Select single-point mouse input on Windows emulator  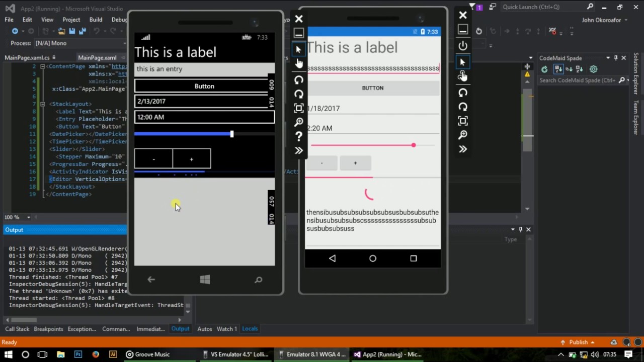[299, 49]
